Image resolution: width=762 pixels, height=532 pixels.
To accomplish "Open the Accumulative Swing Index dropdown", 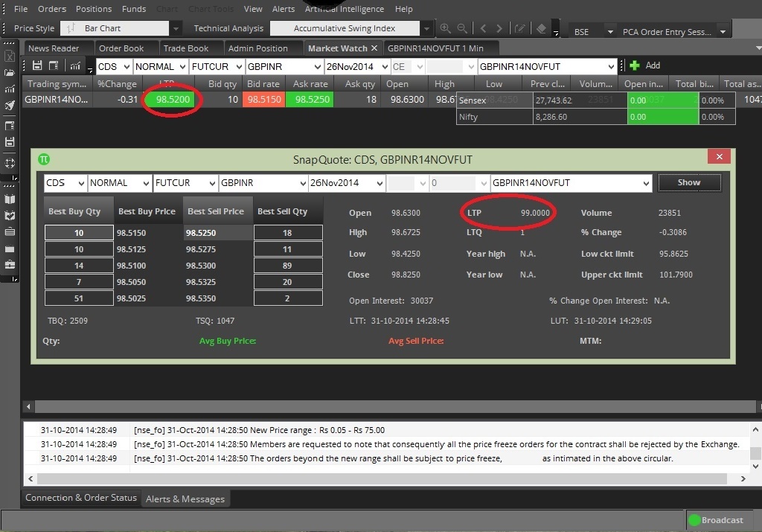I will coord(426,29).
